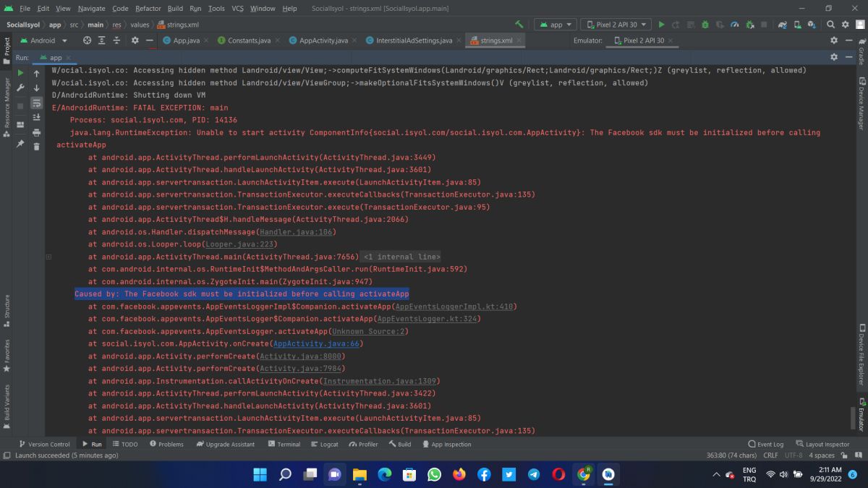Click the Up the Stack Trace arrow

pos(36,73)
